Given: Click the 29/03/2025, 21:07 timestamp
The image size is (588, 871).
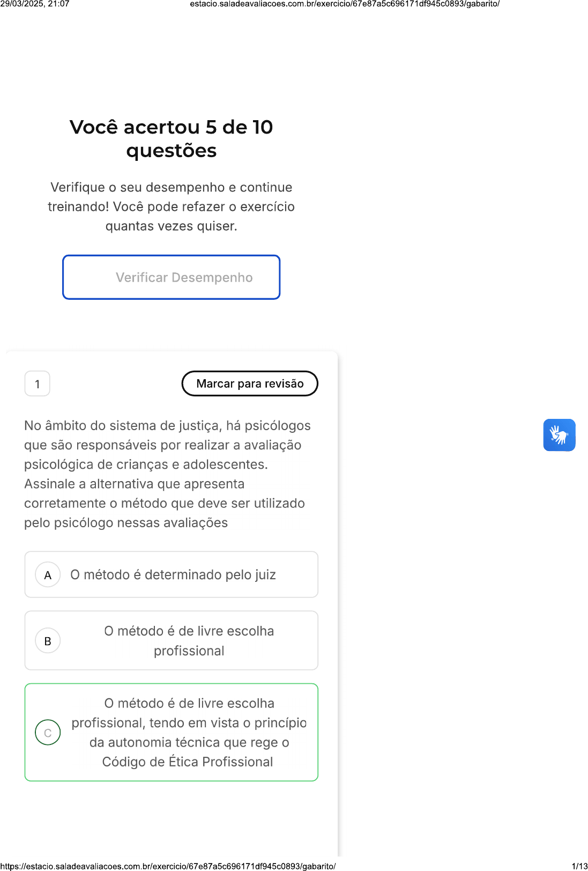Looking at the screenshot, I should click(x=35, y=4).
